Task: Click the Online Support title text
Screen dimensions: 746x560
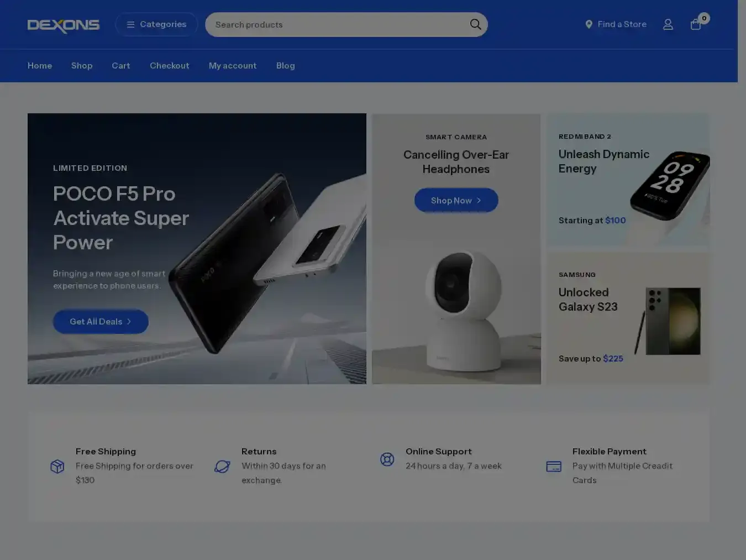Action: 439,452
